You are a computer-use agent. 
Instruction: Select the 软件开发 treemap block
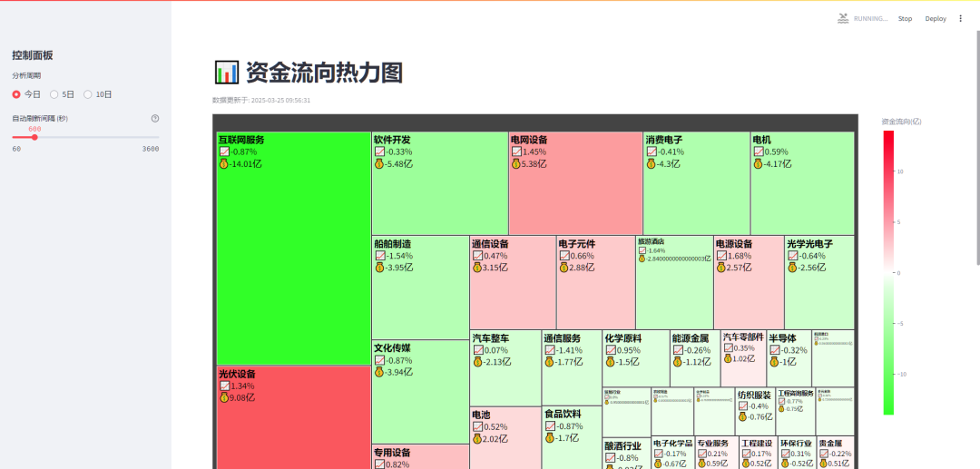coord(440,183)
